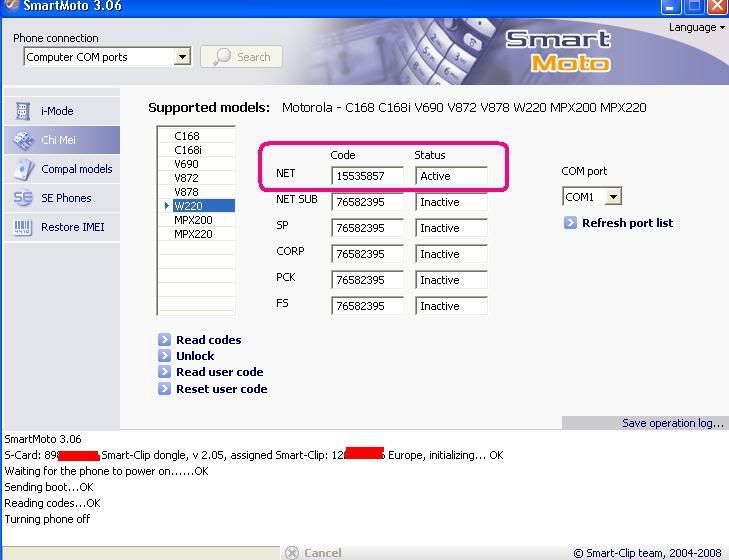Click the Chi Mei sidebar icon

click(23, 140)
